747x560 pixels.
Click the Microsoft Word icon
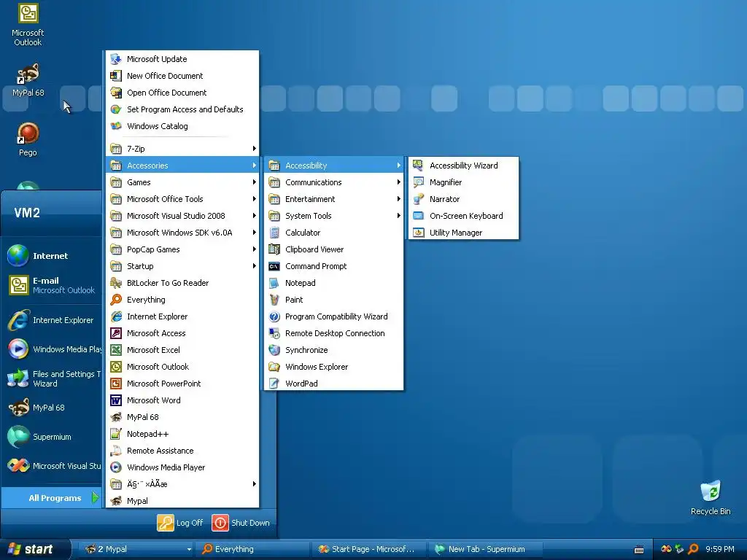pos(116,400)
